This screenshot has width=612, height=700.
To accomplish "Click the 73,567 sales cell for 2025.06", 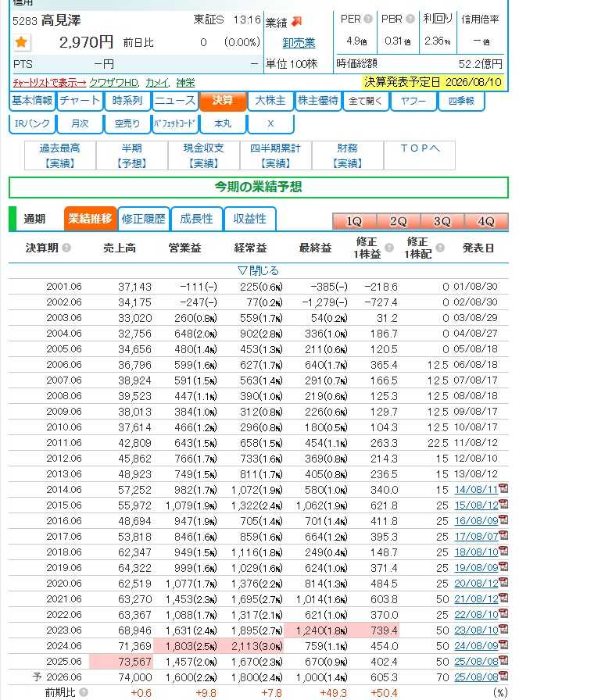I will (121, 662).
